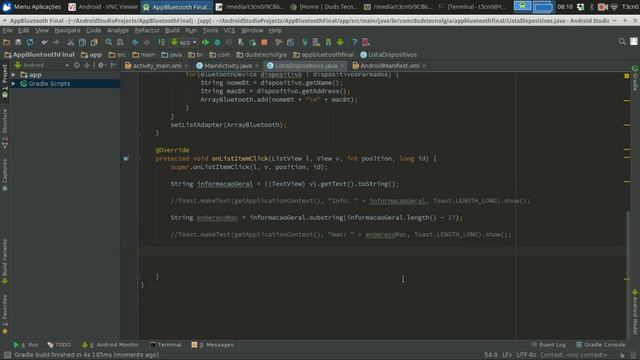The width and height of the screenshot is (640, 360).
Task: Click the Cut scissors toolbar icon
Action: 71,42
